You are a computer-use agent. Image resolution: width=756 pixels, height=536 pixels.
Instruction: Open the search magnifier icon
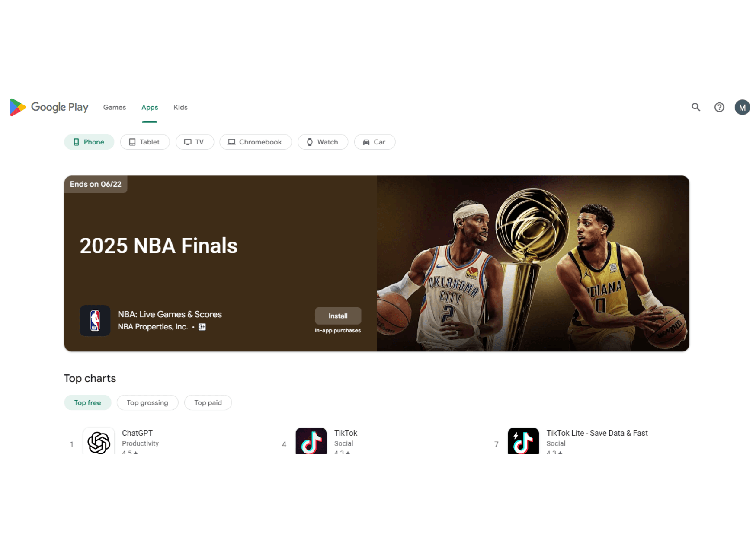click(x=695, y=107)
